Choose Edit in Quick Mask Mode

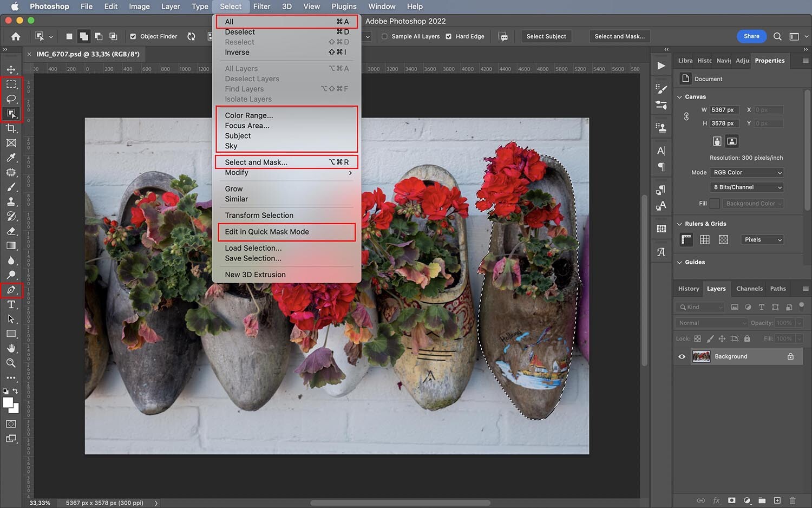point(287,232)
